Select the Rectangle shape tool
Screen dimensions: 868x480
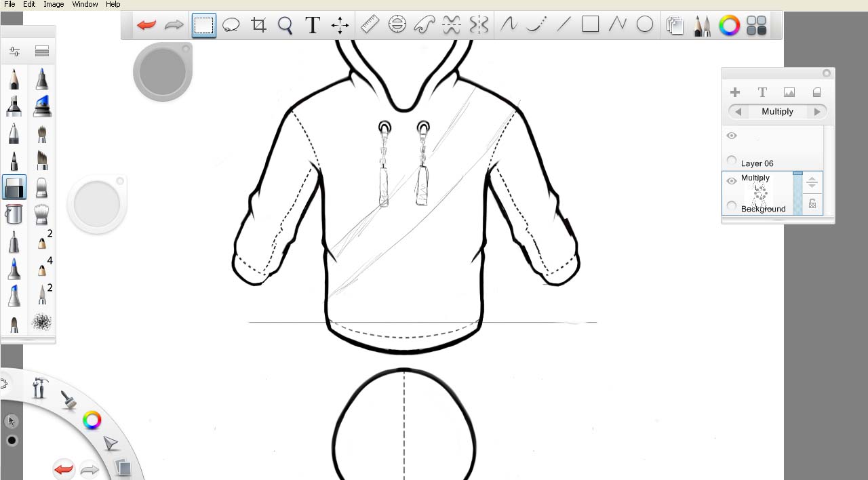tap(591, 25)
